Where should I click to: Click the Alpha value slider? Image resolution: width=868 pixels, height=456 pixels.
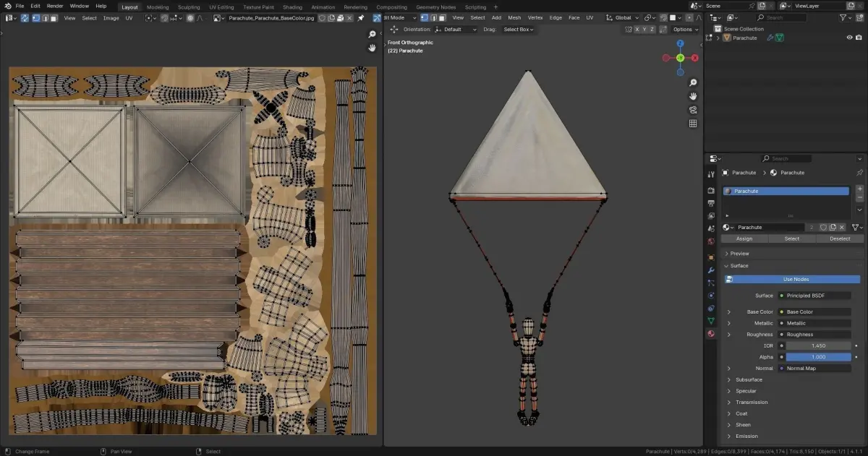[818, 357]
